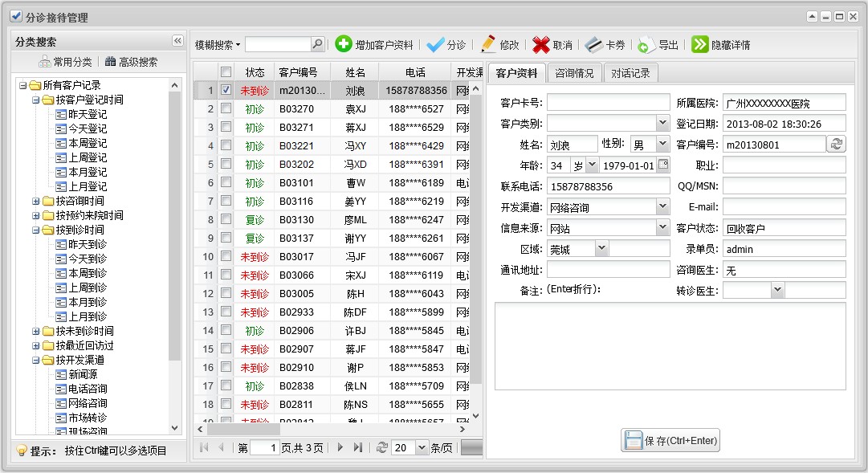This screenshot has height=473, width=868.
Task: Check the checkbox for row B03202
Action: (226, 164)
